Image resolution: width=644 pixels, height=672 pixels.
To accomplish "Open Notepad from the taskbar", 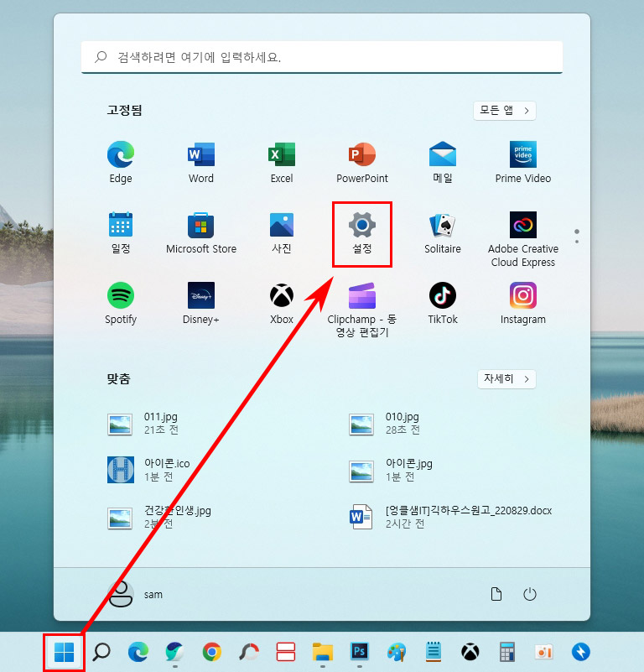I will [x=434, y=652].
